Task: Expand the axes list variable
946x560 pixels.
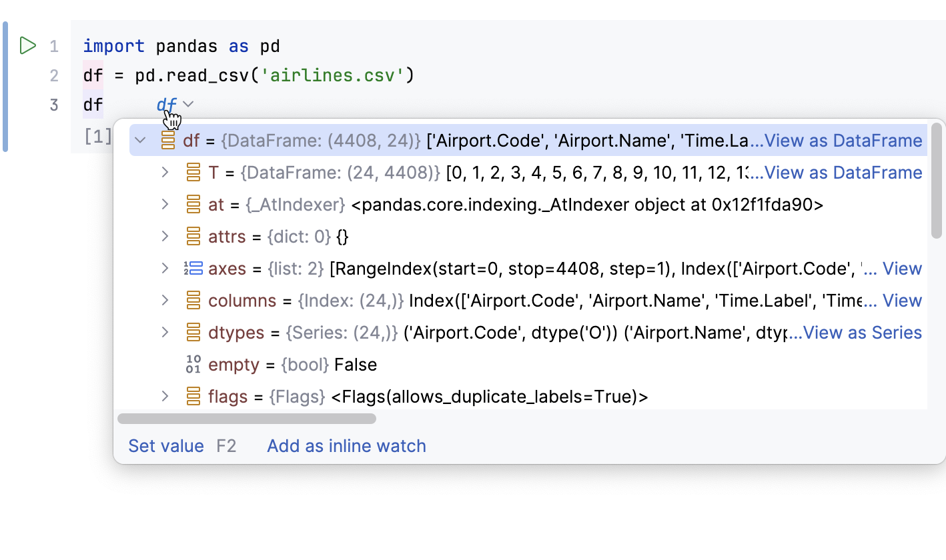Action: (x=165, y=268)
